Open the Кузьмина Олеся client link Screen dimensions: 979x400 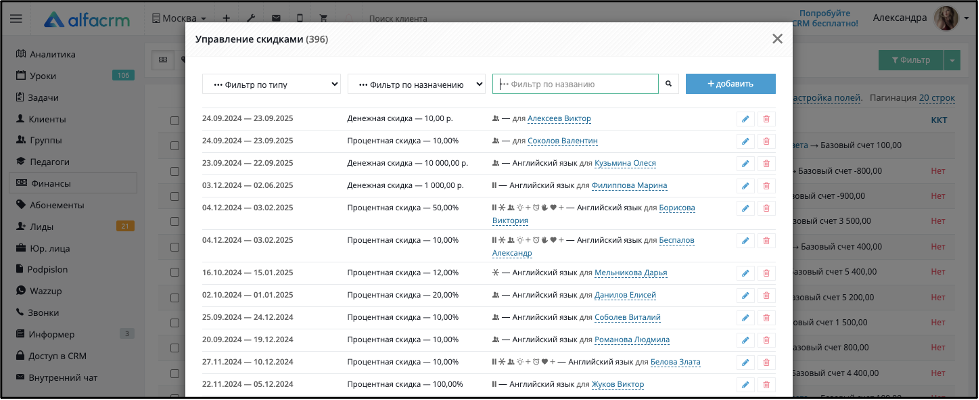pyautogui.click(x=625, y=163)
